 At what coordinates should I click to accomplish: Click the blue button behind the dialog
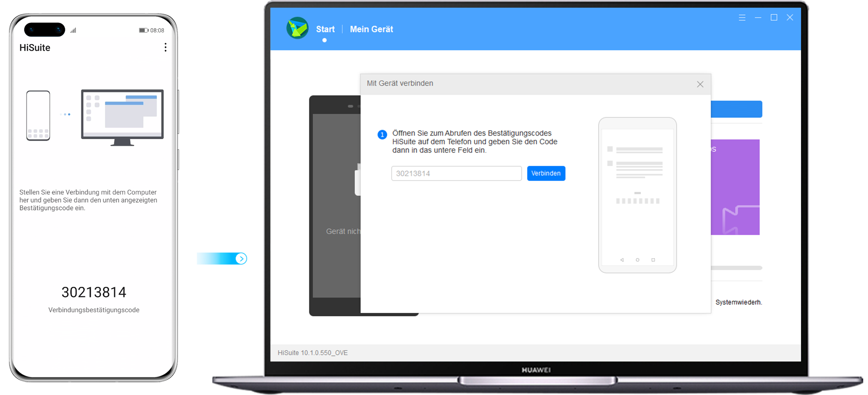[x=736, y=109]
